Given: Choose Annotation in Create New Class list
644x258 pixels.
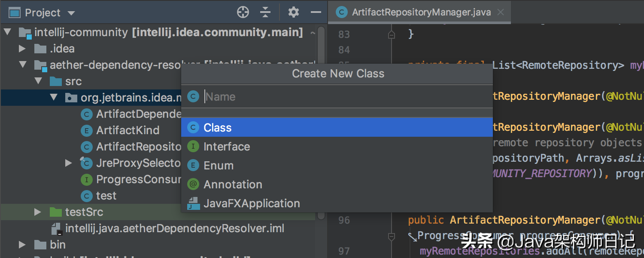Looking at the screenshot, I should pos(337,184).
